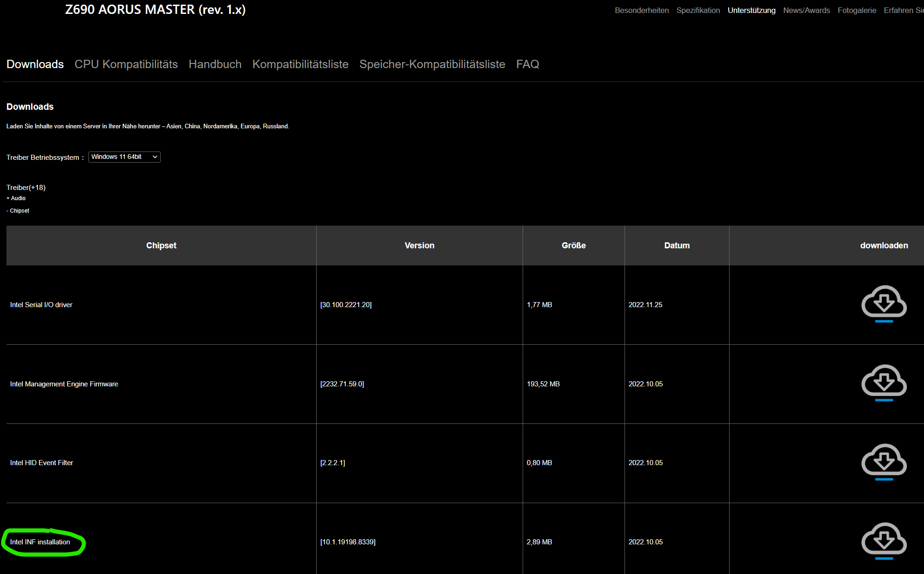This screenshot has height=574, width=924.
Task: Open the FAQ tab
Action: tap(527, 64)
